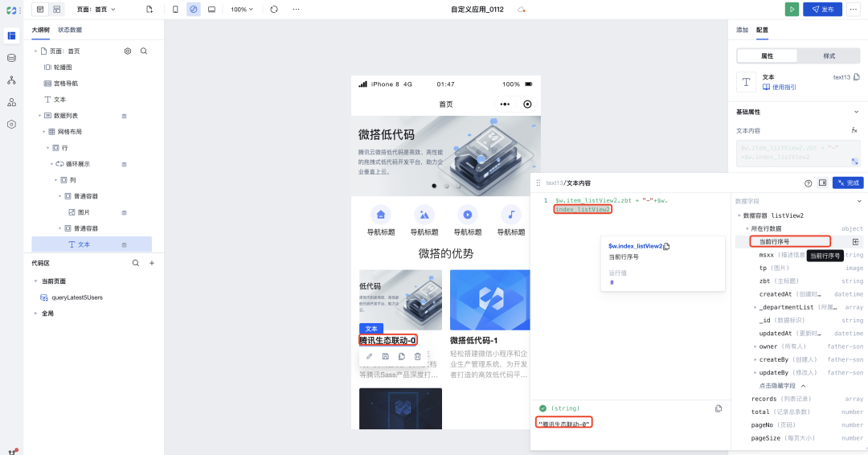Open the 使用指引 link

(x=780, y=88)
